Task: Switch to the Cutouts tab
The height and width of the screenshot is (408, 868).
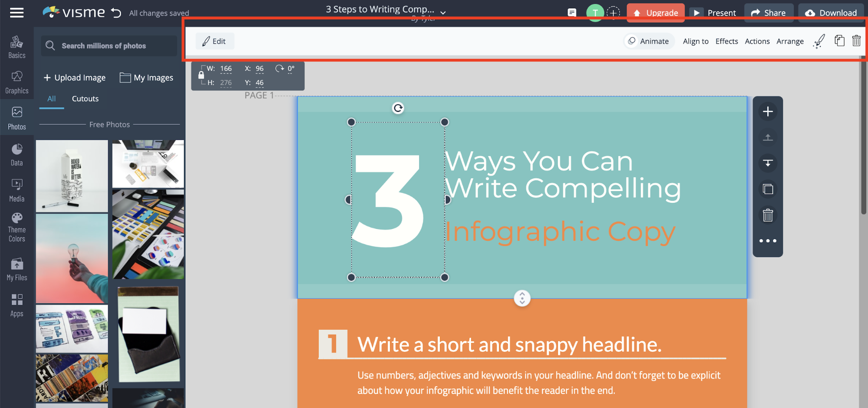Action: click(85, 99)
